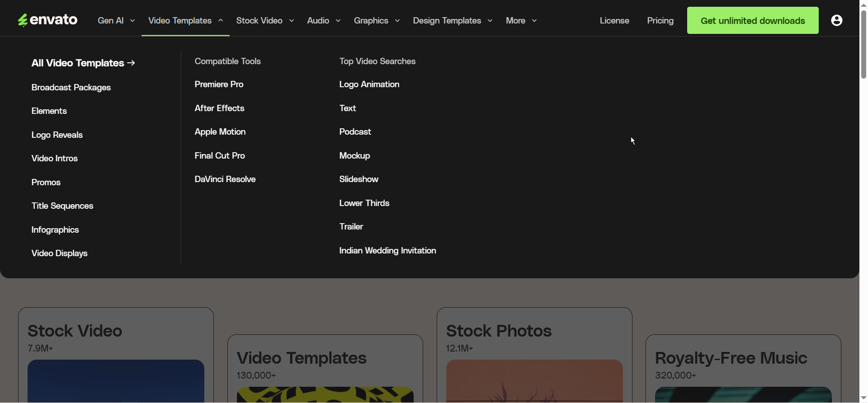Choose Logo Reveals from menu
Viewport: 868px width, 403px height.
[x=57, y=135]
